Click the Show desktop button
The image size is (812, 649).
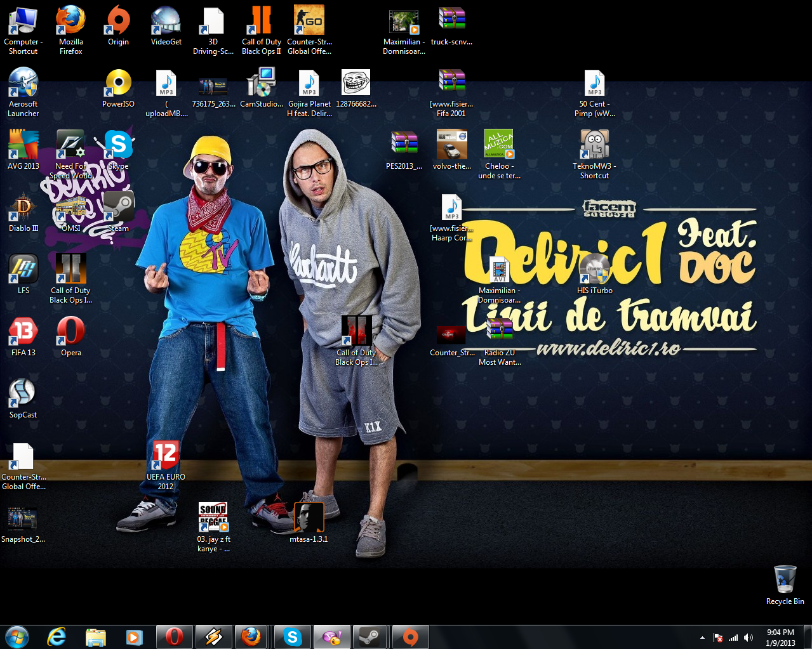(808, 637)
